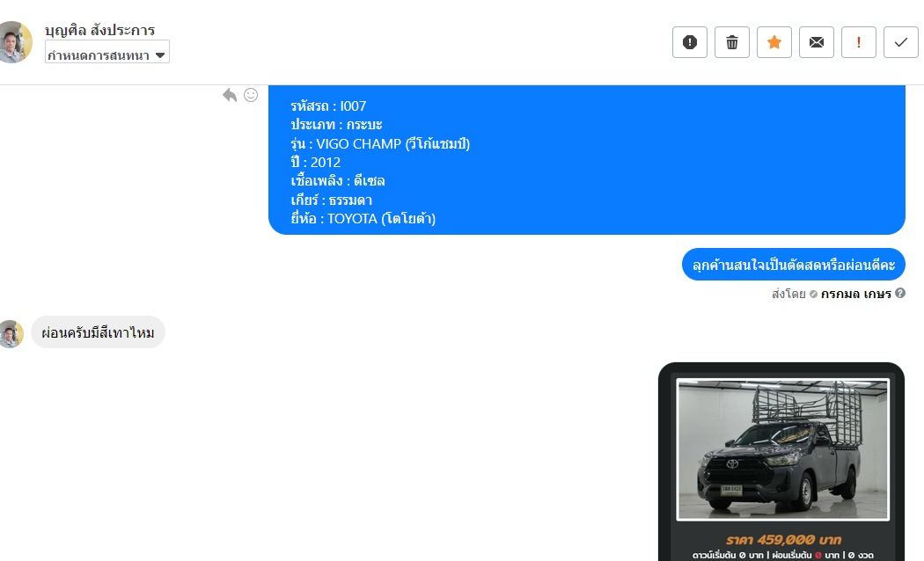Mark conversation unread with envelope icon
Viewport: 924px width, 561px height.
coord(816,42)
